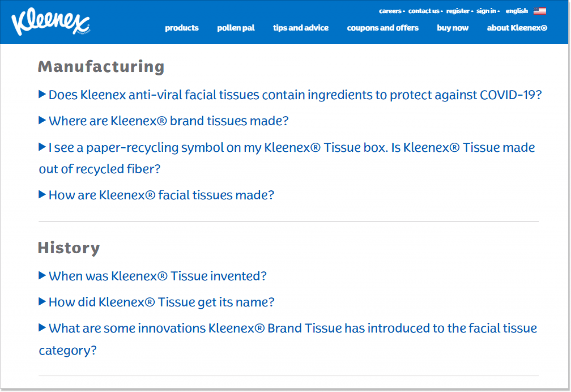Click the buy now link
This screenshot has height=392, width=571.
point(452,28)
